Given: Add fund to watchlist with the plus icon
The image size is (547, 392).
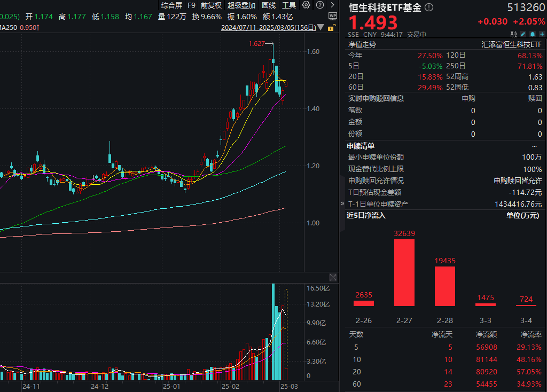Looking at the screenshot, I should coord(542,34).
